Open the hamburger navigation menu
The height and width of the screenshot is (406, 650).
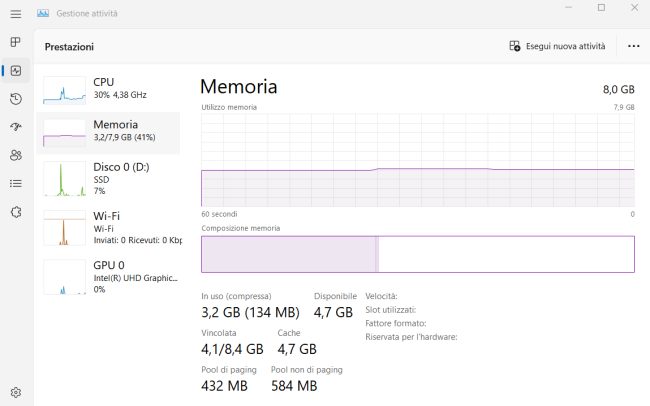pos(16,14)
